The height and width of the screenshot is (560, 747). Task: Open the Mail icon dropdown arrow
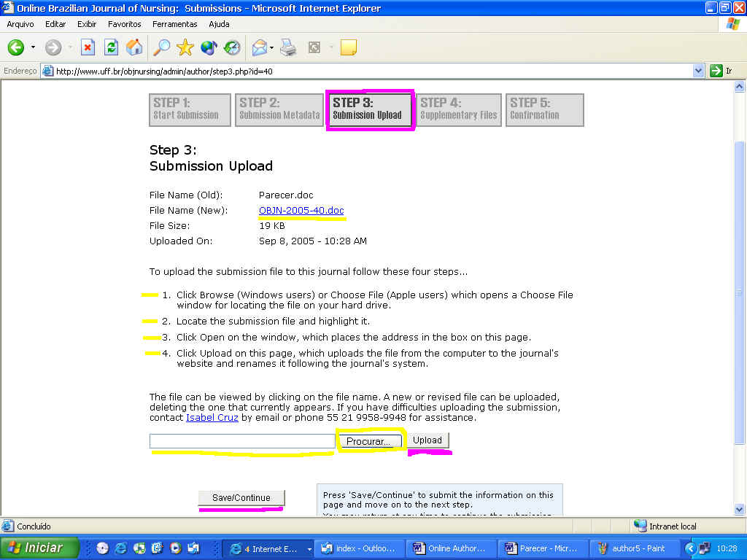[x=271, y=48]
